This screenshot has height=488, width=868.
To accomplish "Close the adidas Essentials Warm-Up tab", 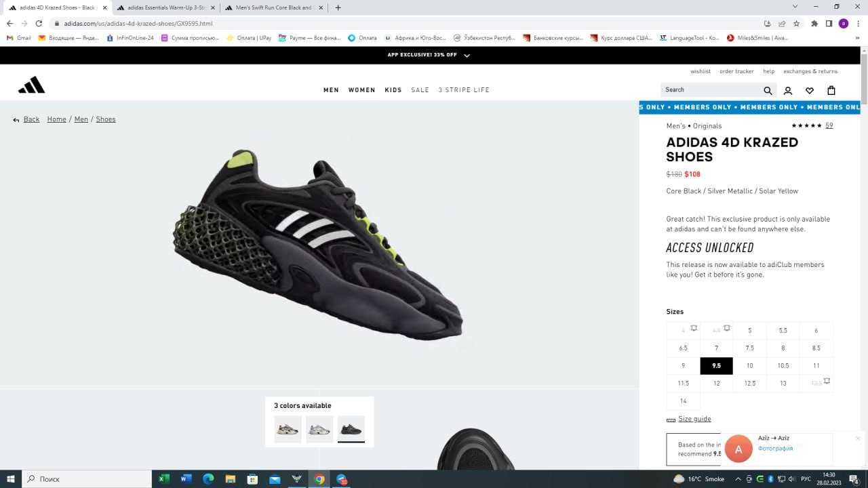I will pyautogui.click(x=213, y=7).
